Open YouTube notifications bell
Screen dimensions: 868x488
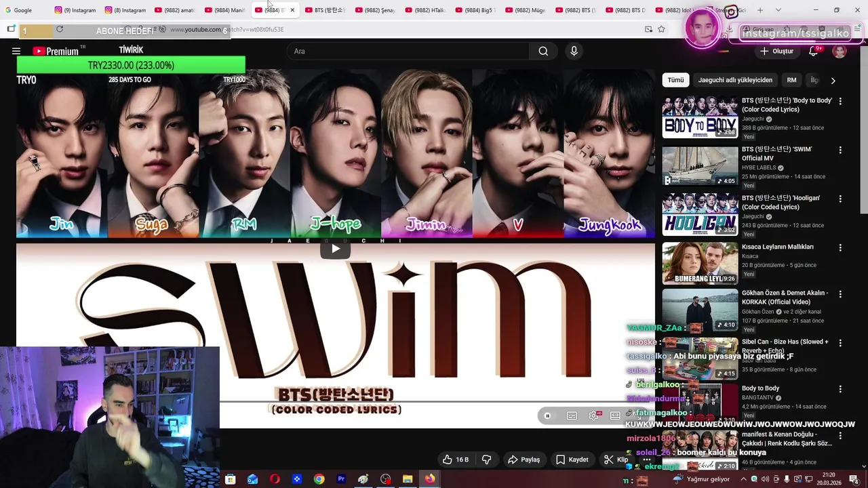814,51
